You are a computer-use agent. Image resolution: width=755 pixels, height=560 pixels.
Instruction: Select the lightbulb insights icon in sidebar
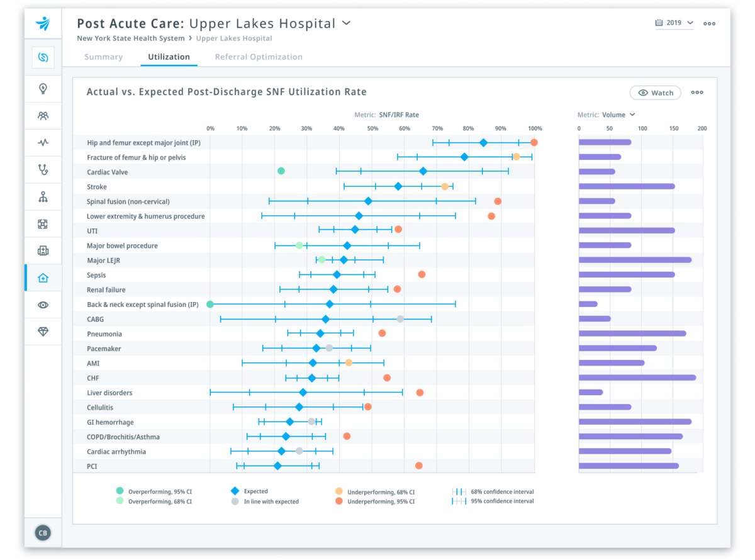pos(43,88)
